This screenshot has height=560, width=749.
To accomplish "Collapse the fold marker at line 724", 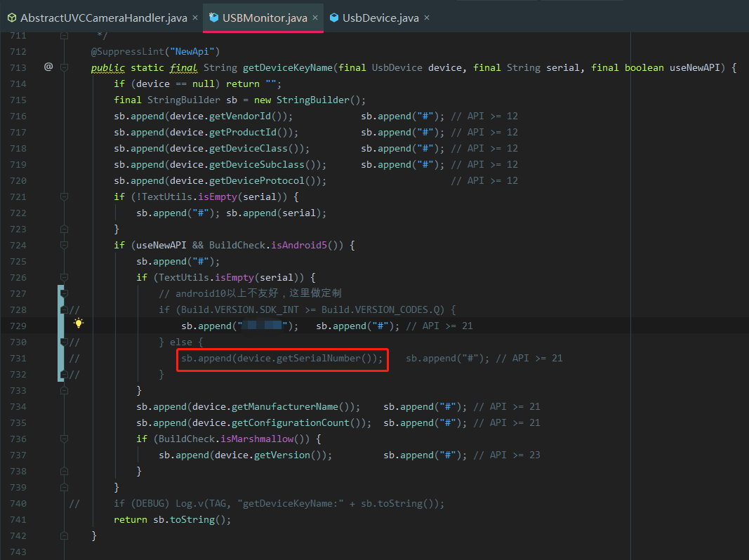I will [x=64, y=245].
